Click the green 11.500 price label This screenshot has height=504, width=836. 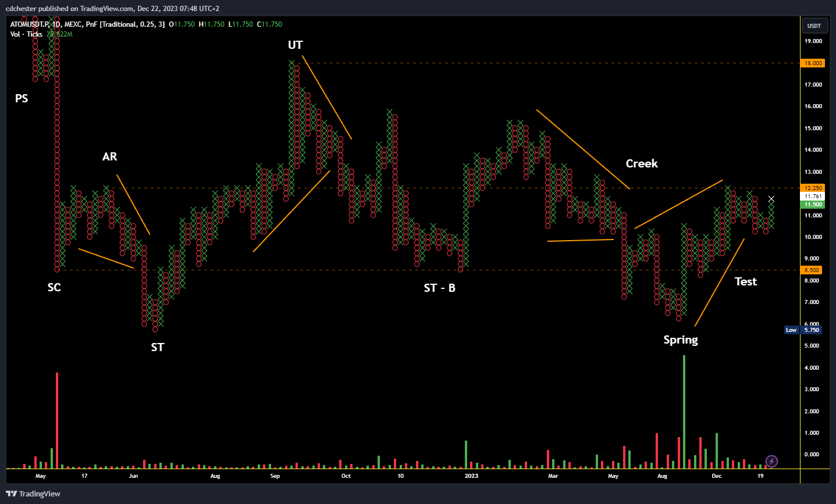[813, 205]
